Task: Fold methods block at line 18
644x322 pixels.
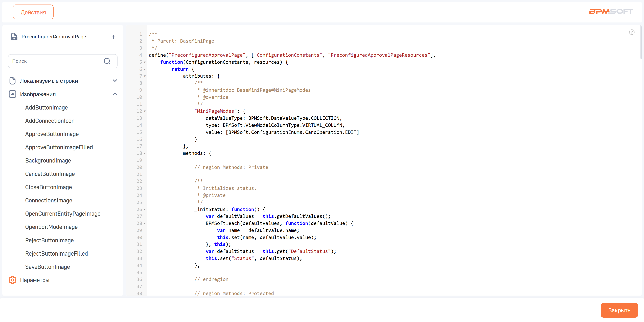Action: tap(145, 153)
